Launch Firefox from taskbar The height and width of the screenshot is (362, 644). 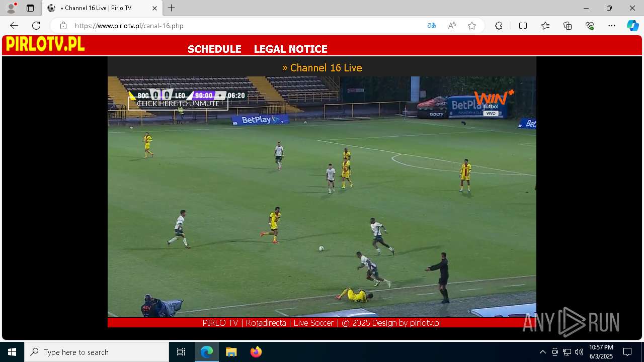256,352
